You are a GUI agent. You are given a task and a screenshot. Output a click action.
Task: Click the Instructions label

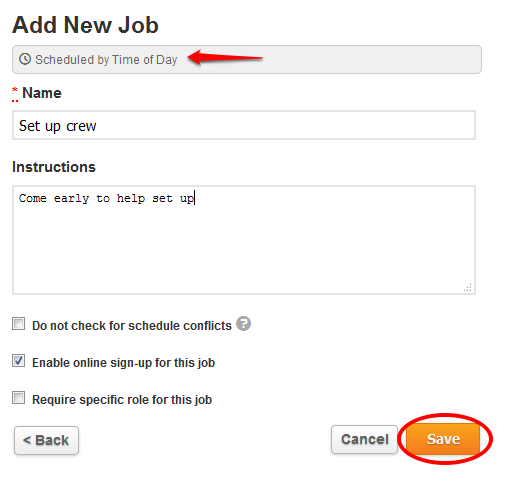[x=54, y=167]
